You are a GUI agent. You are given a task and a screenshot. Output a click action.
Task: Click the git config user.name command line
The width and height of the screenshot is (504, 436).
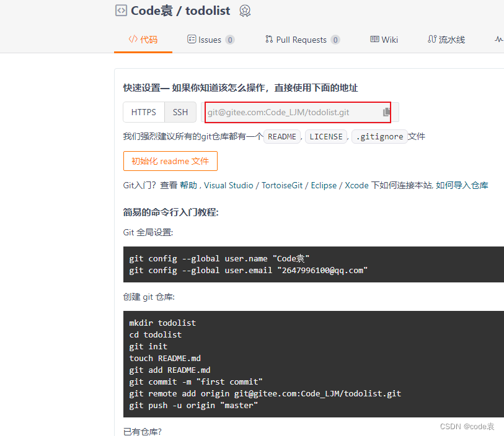[x=219, y=258]
